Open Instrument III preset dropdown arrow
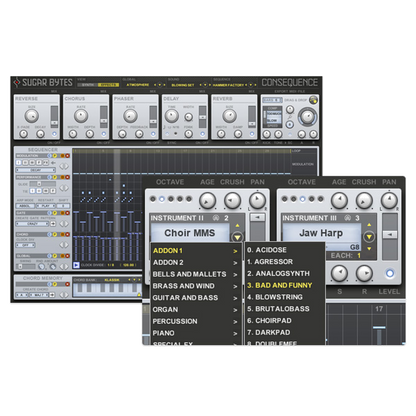Viewport: 416px width, 416px height. click(x=369, y=237)
